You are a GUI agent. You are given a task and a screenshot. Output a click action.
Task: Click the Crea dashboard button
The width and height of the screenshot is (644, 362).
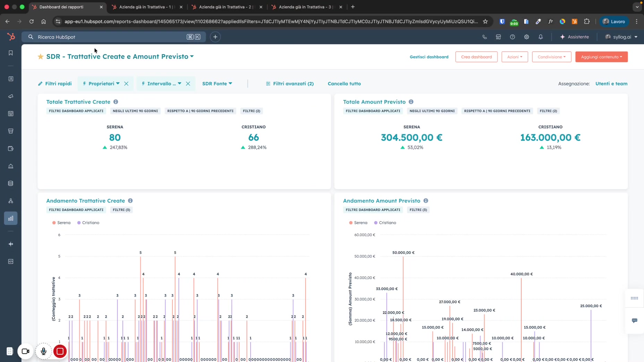(476, 57)
